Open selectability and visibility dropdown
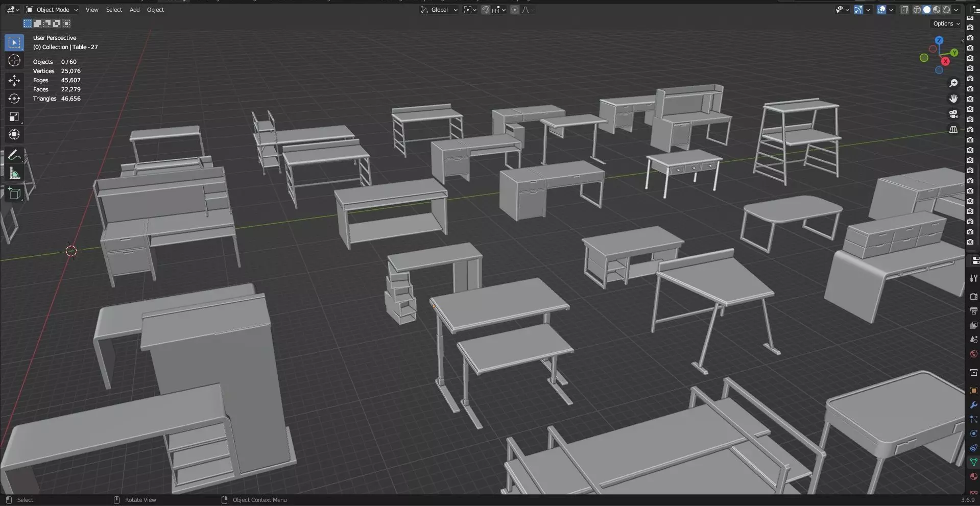Image resolution: width=980 pixels, height=506 pixels. tap(842, 10)
